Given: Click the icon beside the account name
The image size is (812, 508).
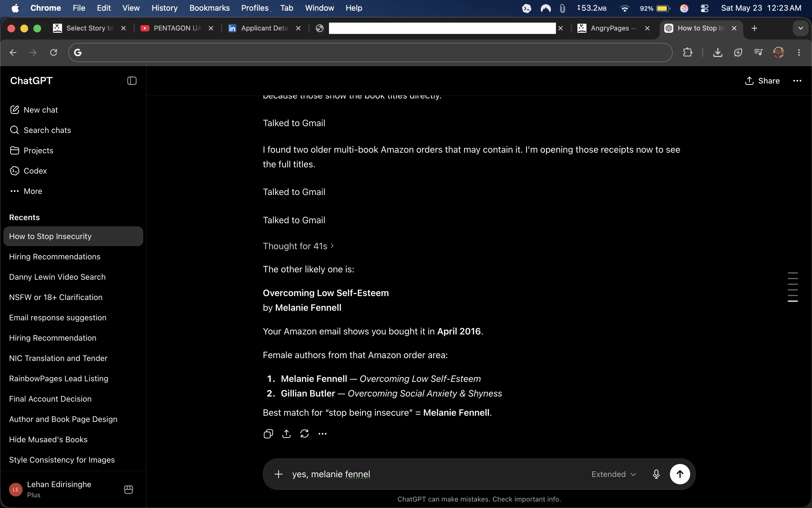Looking at the screenshot, I should [x=129, y=490].
